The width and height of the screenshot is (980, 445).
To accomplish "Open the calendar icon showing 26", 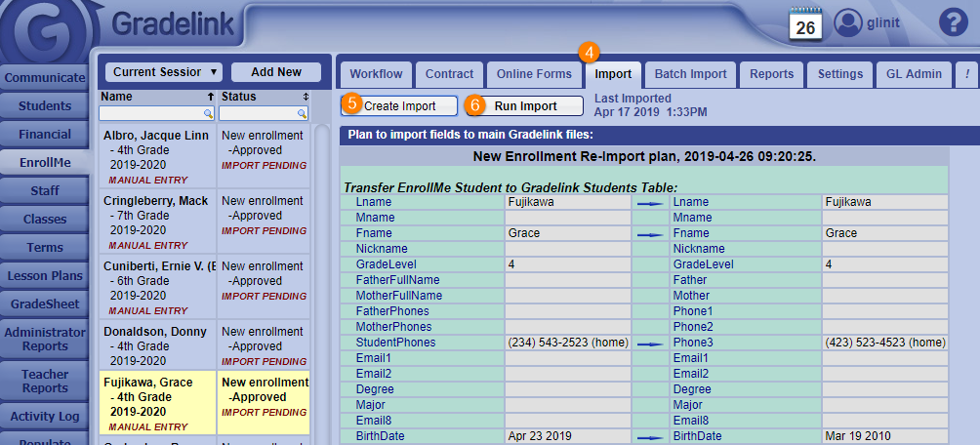I will pos(805,23).
